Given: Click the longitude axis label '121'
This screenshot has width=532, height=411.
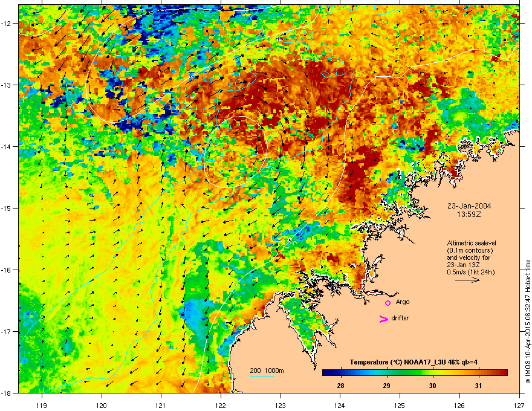Looking at the screenshot, I should coord(161,405).
